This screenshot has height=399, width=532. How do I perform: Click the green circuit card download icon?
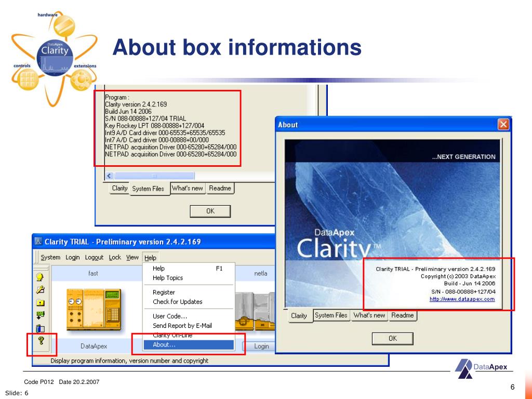(x=40, y=315)
